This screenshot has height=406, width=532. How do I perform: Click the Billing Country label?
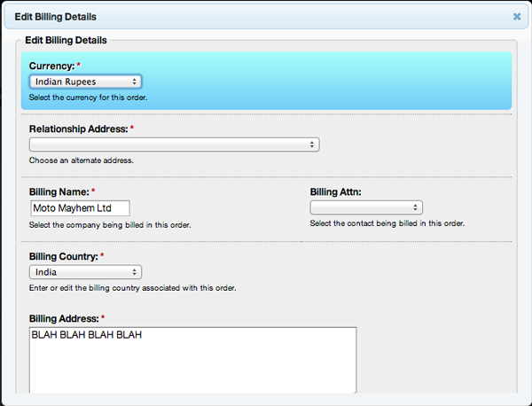(x=64, y=256)
